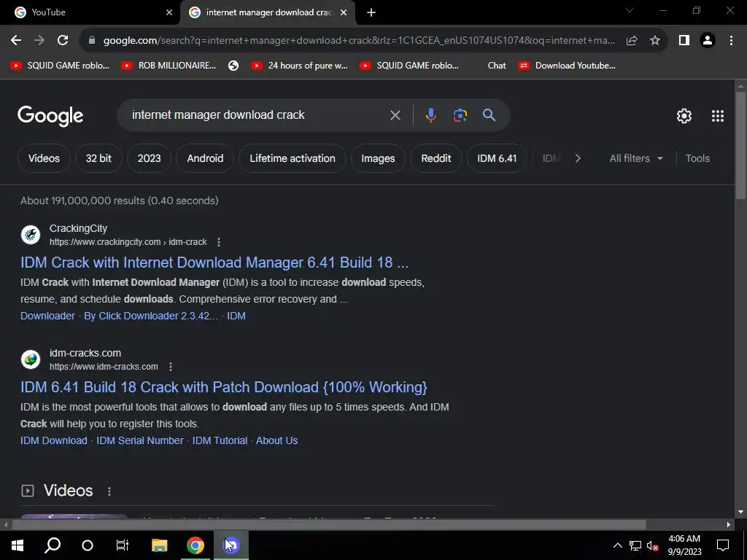Go back with the browser back arrow
747x560 pixels.
[16, 41]
